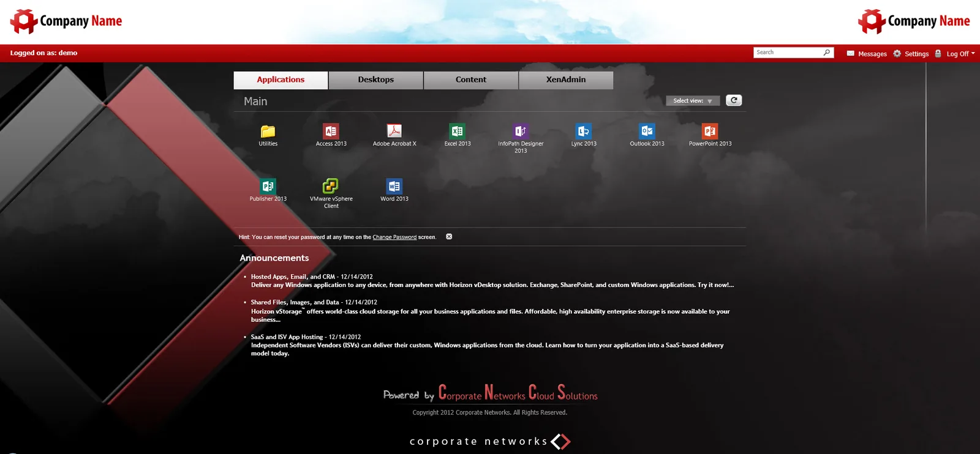Screen dimensions: 980x454
Task: Launch Access 2013
Action: [331, 135]
